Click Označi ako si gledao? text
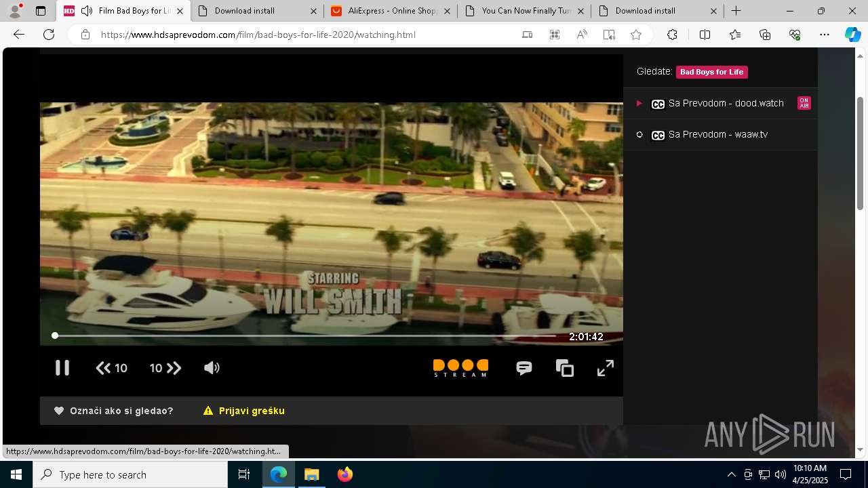The height and width of the screenshot is (488, 868). (121, 411)
